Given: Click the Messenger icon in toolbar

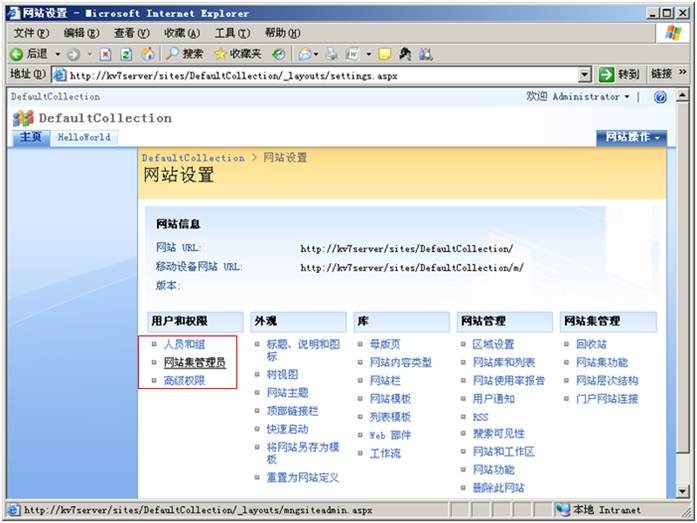Looking at the screenshot, I should pyautogui.click(x=425, y=54).
